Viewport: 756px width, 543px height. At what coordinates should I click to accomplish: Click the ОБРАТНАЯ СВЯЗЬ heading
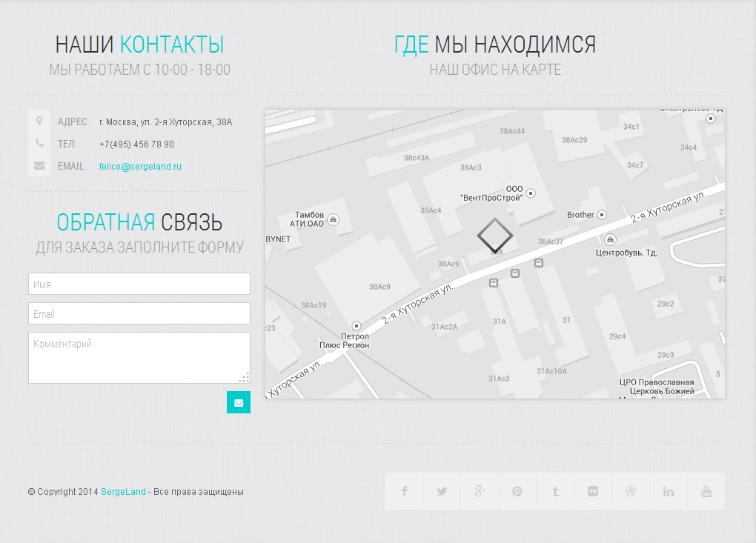tap(139, 222)
